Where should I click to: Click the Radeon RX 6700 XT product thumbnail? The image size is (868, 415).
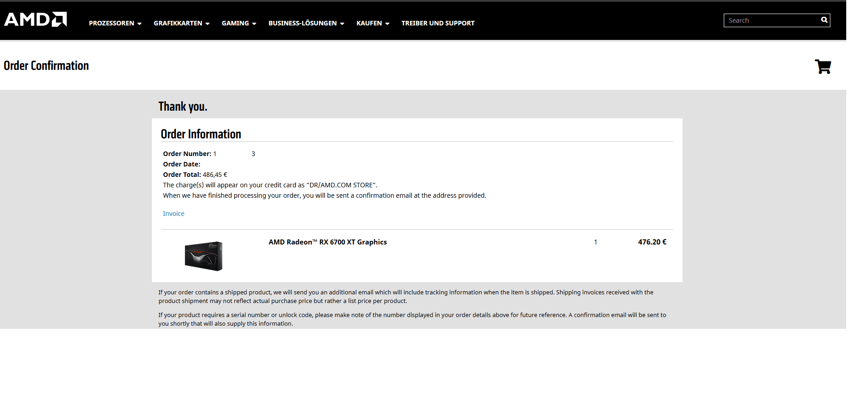204,256
